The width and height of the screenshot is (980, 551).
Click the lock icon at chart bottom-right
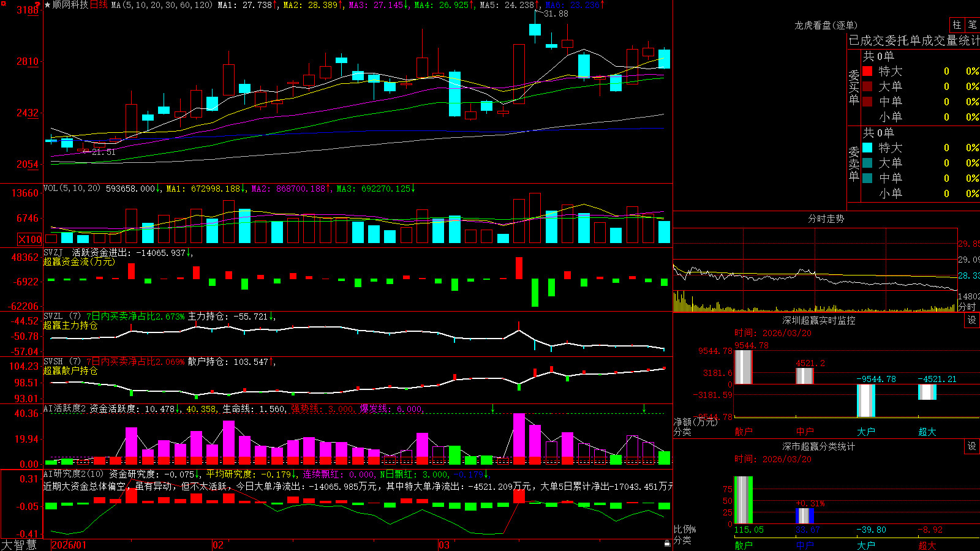(668, 544)
